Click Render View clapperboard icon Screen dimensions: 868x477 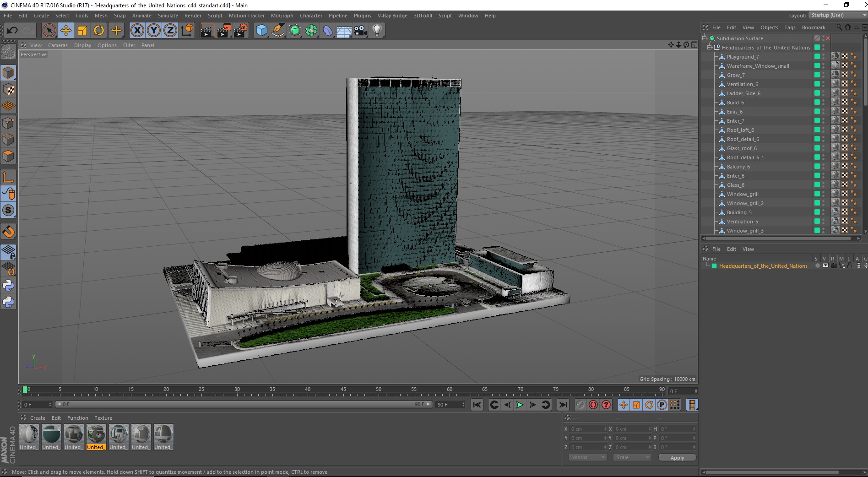click(x=207, y=31)
